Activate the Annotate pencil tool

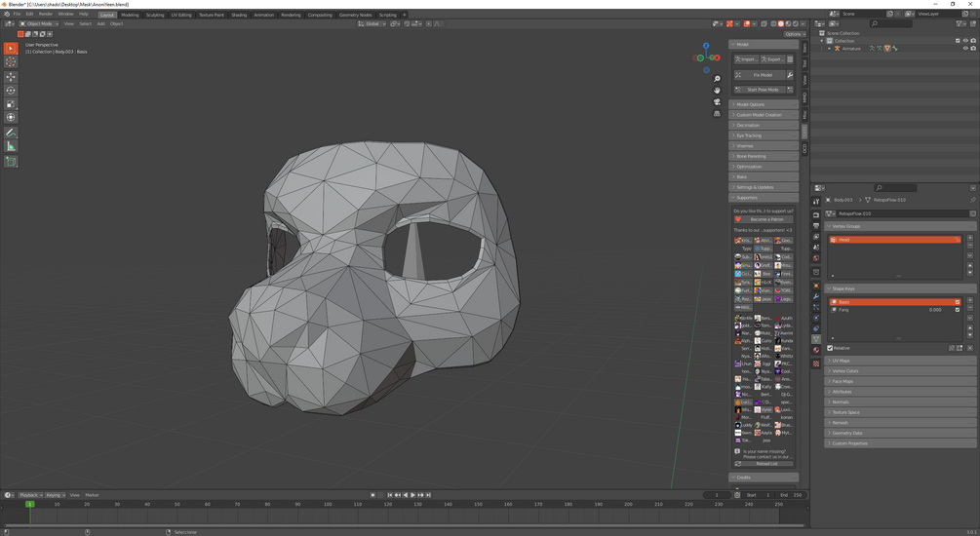[x=11, y=133]
